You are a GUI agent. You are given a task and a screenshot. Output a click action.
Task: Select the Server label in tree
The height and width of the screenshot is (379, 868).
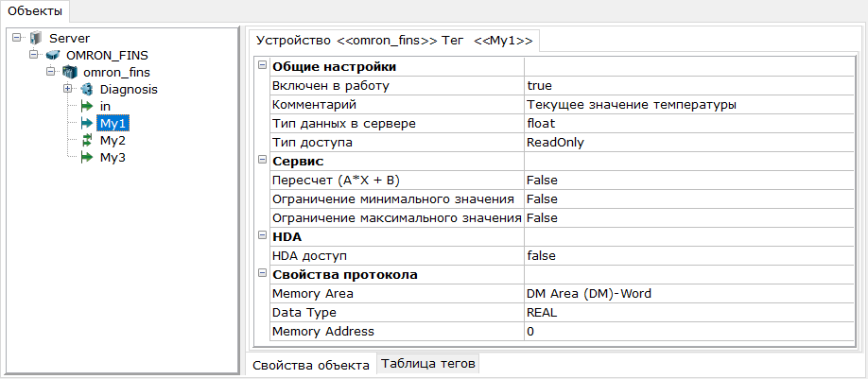[70, 38]
